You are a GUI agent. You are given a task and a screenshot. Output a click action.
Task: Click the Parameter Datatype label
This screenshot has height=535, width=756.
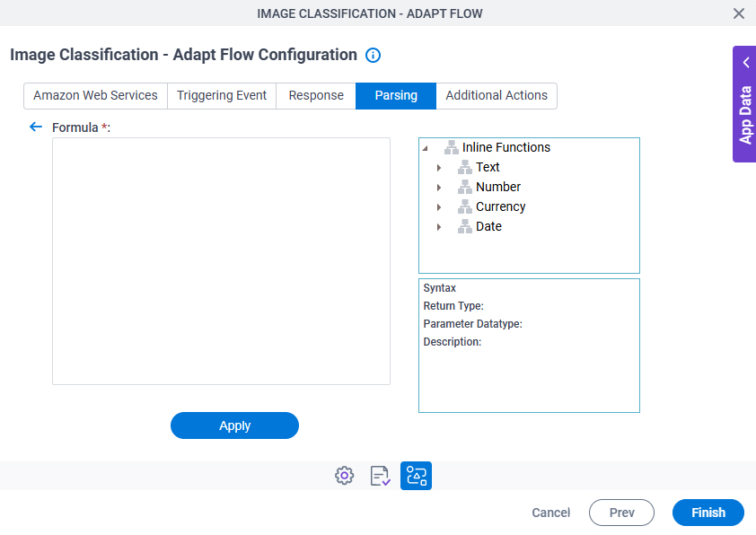click(472, 323)
